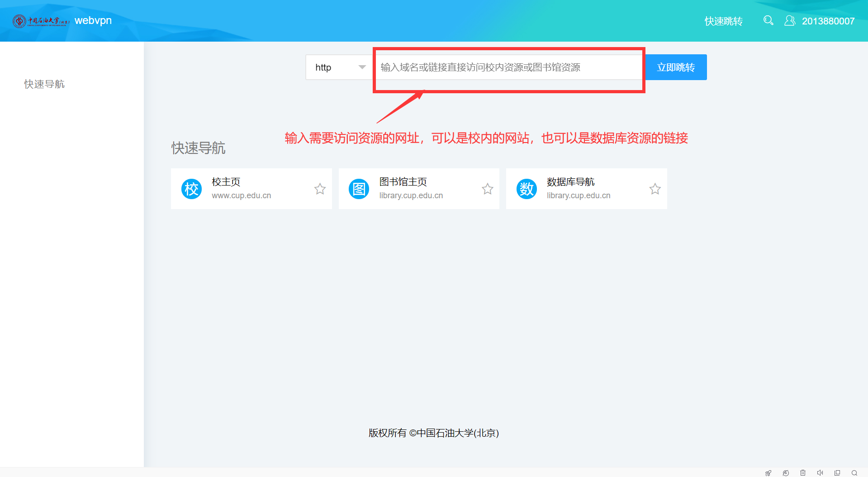Toggle favorite star for 图书馆主页
Image resolution: width=868 pixels, height=477 pixels.
pyautogui.click(x=487, y=189)
